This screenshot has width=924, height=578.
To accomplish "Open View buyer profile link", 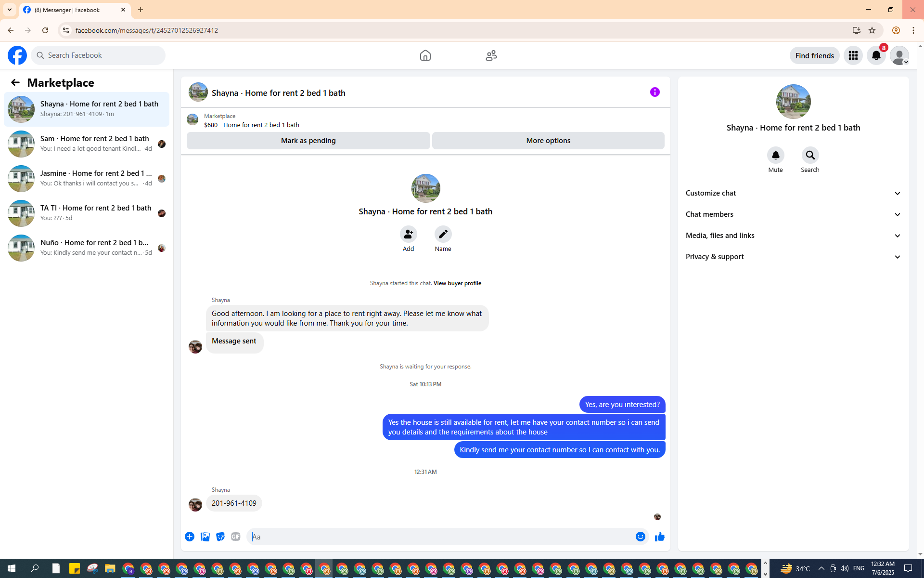I will (457, 283).
